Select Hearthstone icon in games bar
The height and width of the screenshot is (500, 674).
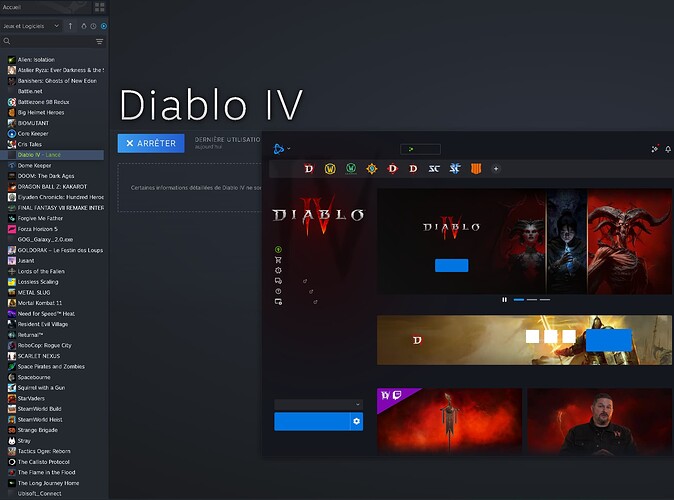pyautogui.click(x=372, y=169)
